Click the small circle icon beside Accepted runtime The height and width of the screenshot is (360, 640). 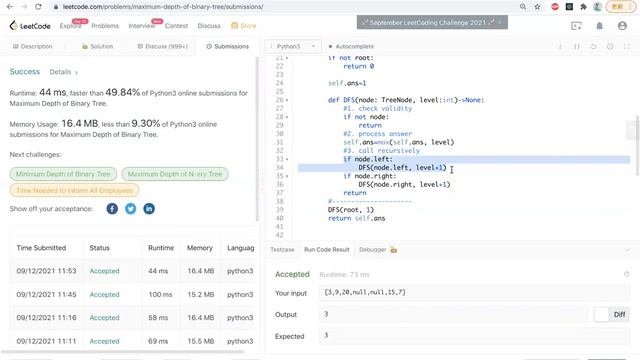627,274
